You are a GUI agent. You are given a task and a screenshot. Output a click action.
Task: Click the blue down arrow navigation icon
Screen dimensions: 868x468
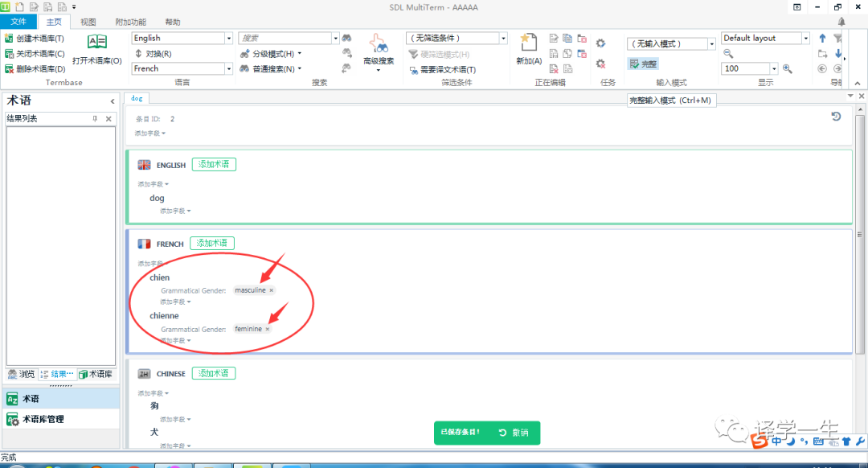pyautogui.click(x=838, y=54)
